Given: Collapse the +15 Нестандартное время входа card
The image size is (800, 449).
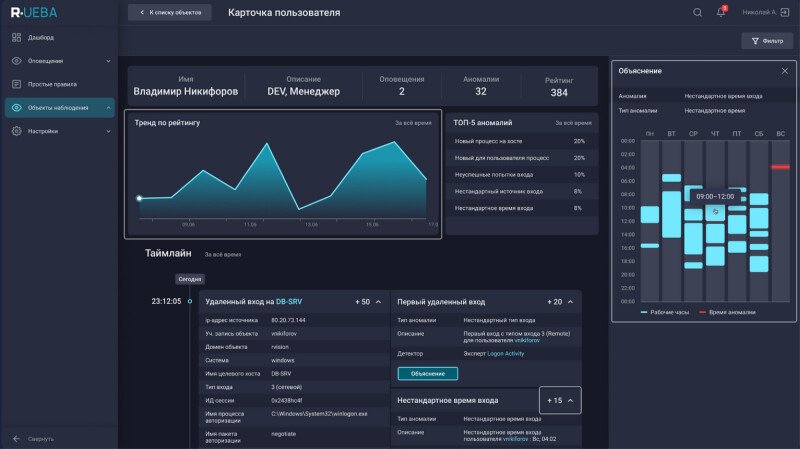Looking at the screenshot, I should [570, 400].
